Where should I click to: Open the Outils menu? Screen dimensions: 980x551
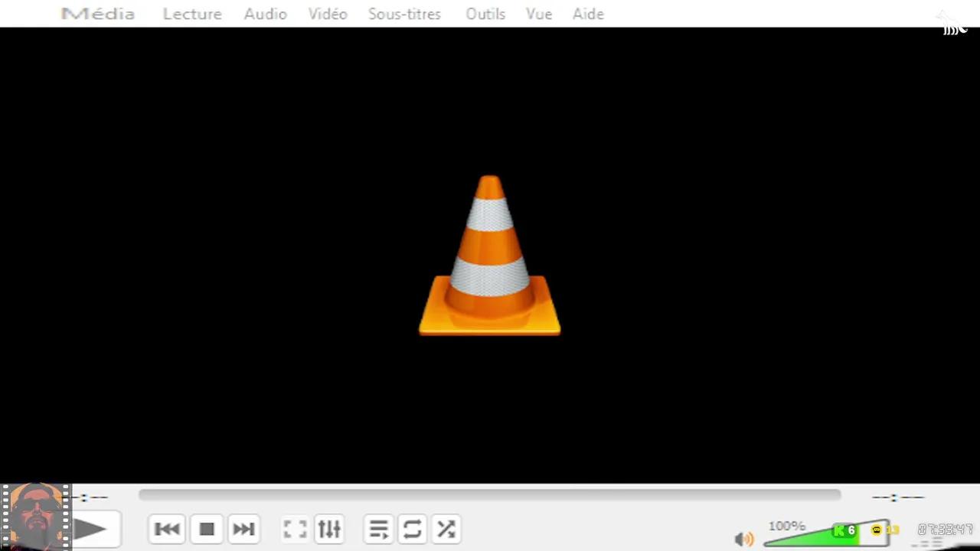coord(485,14)
